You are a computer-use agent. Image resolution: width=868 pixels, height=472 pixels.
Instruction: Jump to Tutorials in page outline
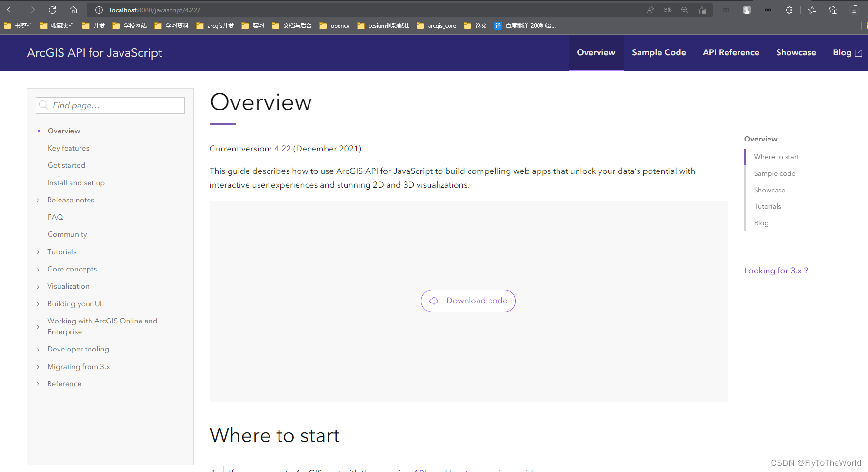(x=768, y=206)
